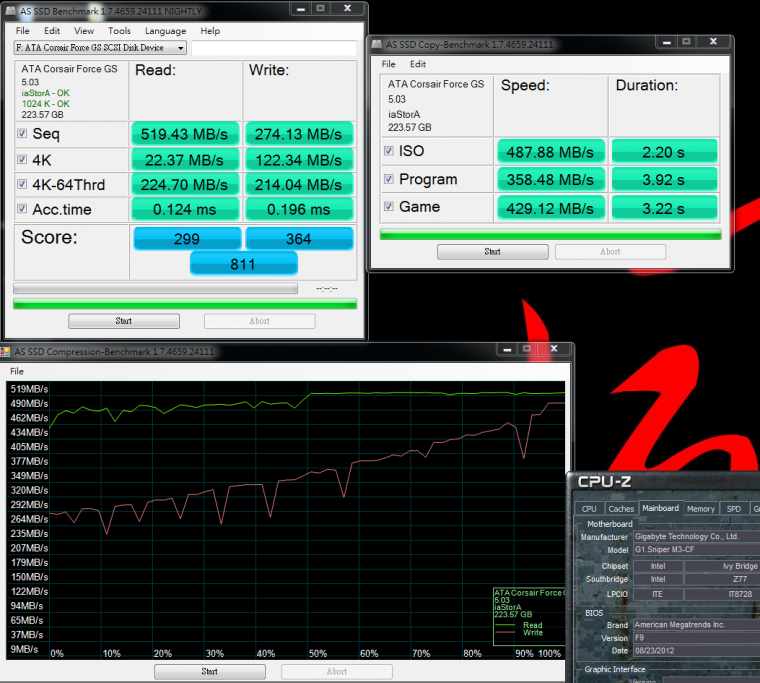Click Abort in Copy-Benchmark window
Screen dimensions: 760x683
610,252
